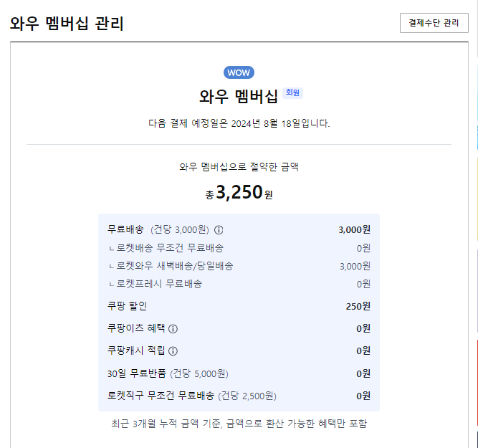Click the 최근 3개월 누적 금액 기준 footnote
Viewport: 478px width, 448px height.
coord(239,424)
